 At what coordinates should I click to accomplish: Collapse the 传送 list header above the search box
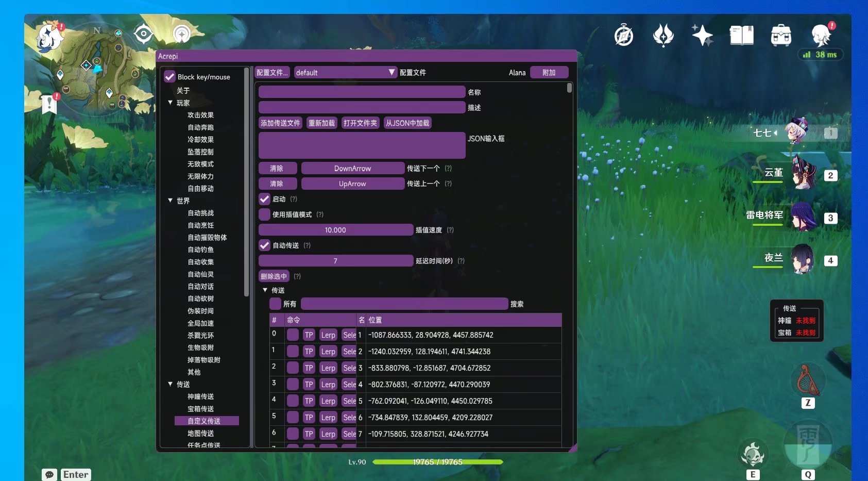point(265,290)
